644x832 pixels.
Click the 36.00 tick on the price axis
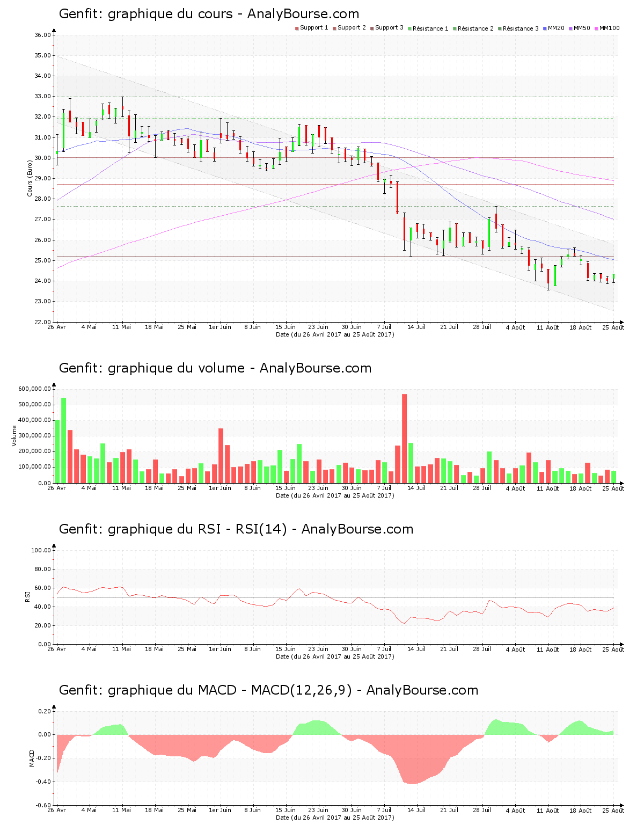42,35
